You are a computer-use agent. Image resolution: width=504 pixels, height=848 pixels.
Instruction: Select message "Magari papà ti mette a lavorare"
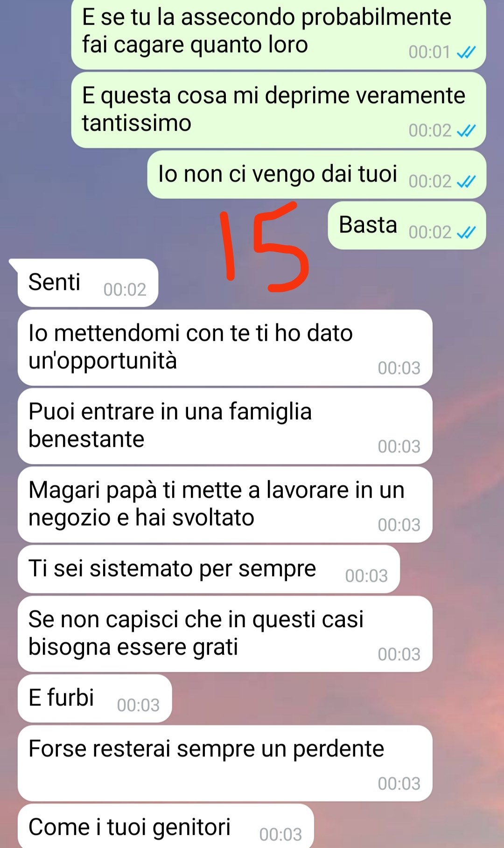[225, 504]
